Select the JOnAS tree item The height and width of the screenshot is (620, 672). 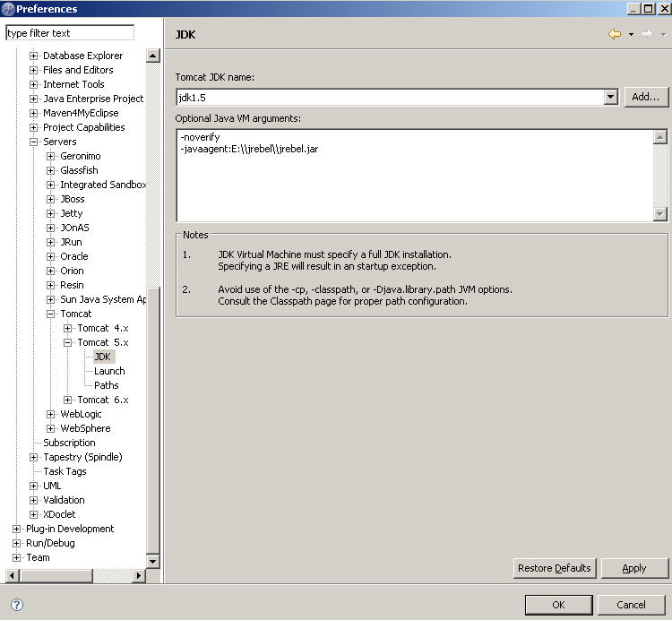click(x=74, y=228)
